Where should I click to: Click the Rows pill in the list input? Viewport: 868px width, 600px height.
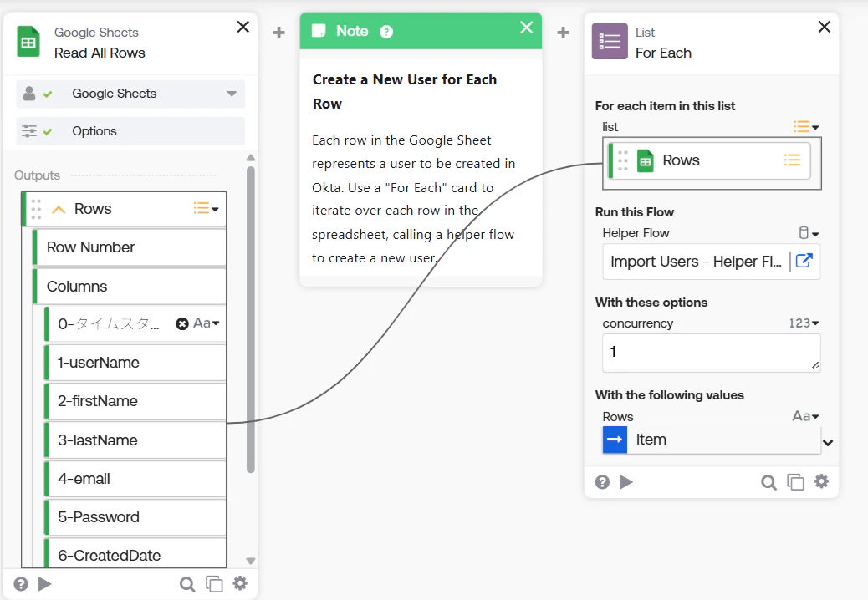coord(709,161)
